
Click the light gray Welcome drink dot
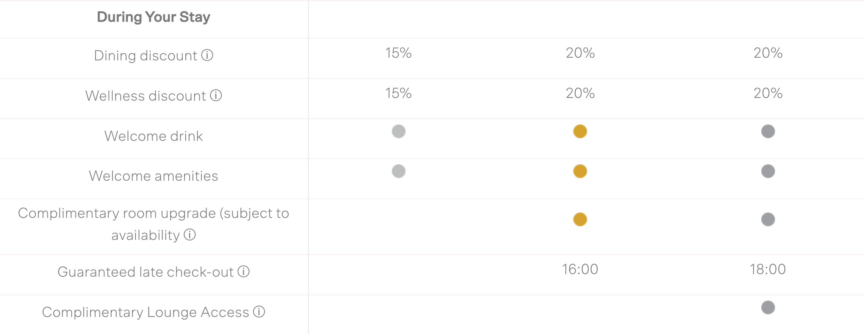coord(399,132)
